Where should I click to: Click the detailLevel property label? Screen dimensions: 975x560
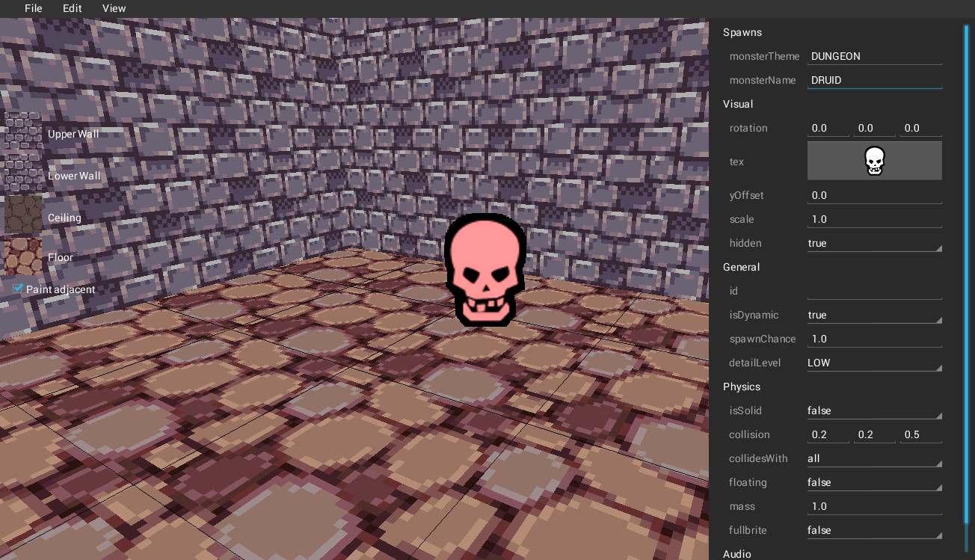[x=755, y=363]
